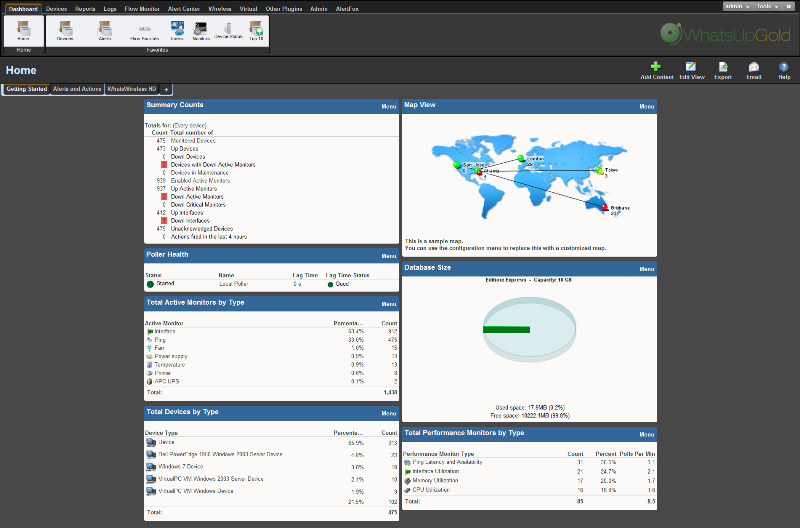Viewport: 800px width, 528px height.
Task: Open the Summary Counts panel Menu
Action: click(x=388, y=105)
